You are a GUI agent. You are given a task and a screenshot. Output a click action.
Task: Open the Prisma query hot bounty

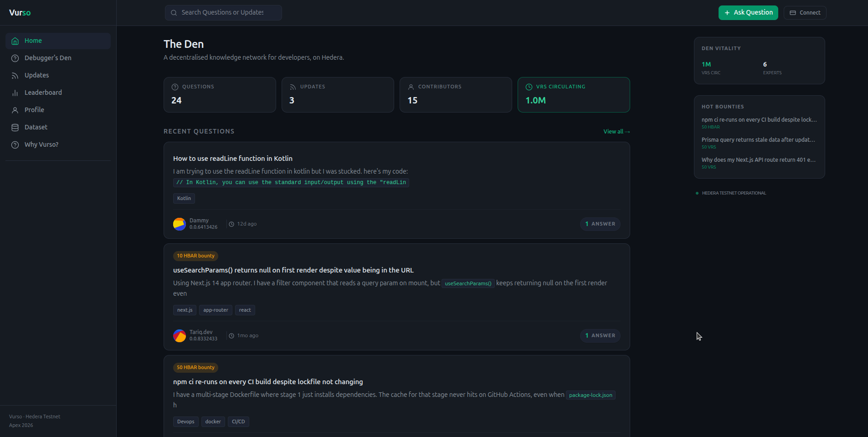click(x=758, y=140)
